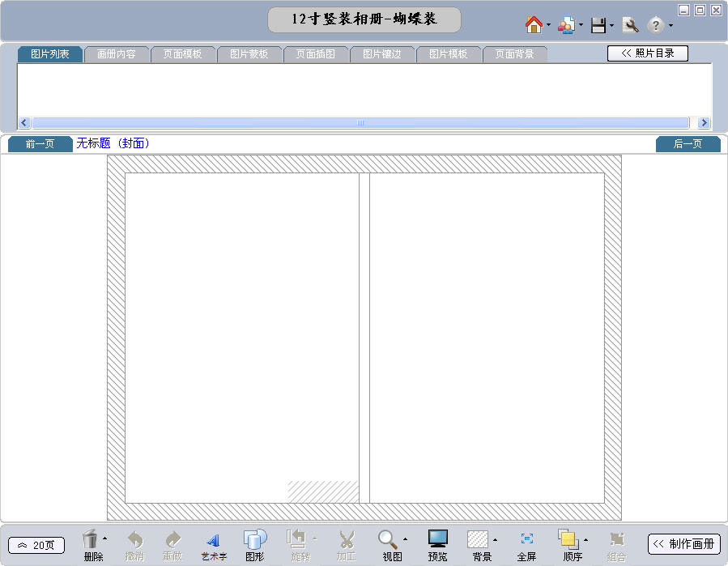Open dropdown arrow beside help question mark
The height and width of the screenshot is (566, 728).
click(x=671, y=26)
